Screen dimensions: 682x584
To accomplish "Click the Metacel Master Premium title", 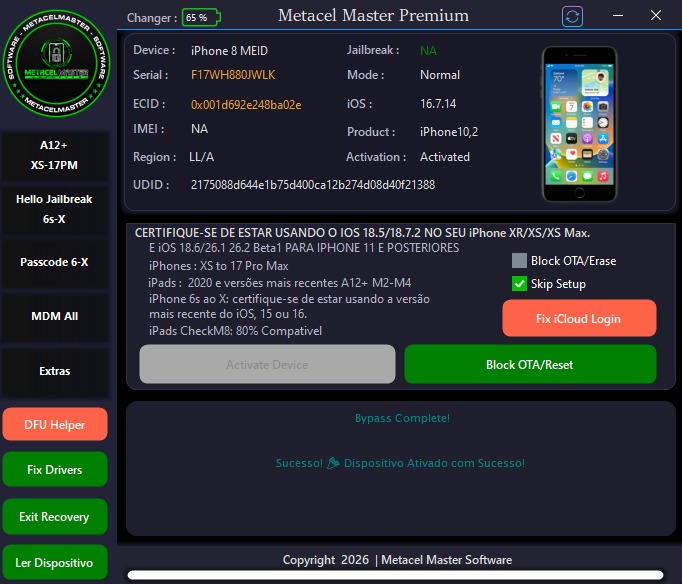I will click(373, 16).
